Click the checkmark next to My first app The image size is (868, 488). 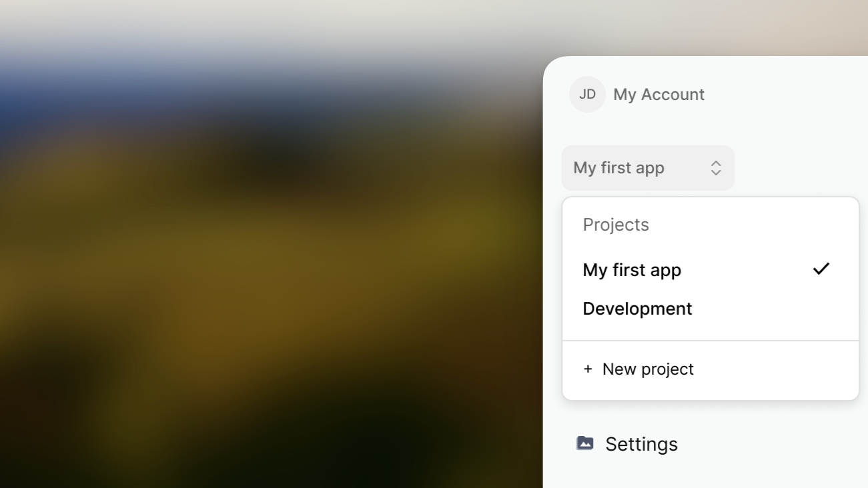pos(821,269)
